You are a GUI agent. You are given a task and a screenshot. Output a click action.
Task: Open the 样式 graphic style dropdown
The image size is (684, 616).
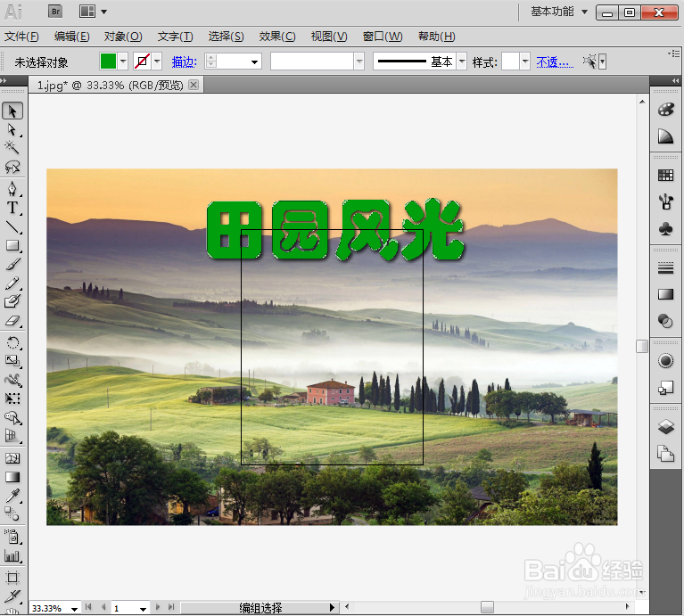[x=524, y=62]
